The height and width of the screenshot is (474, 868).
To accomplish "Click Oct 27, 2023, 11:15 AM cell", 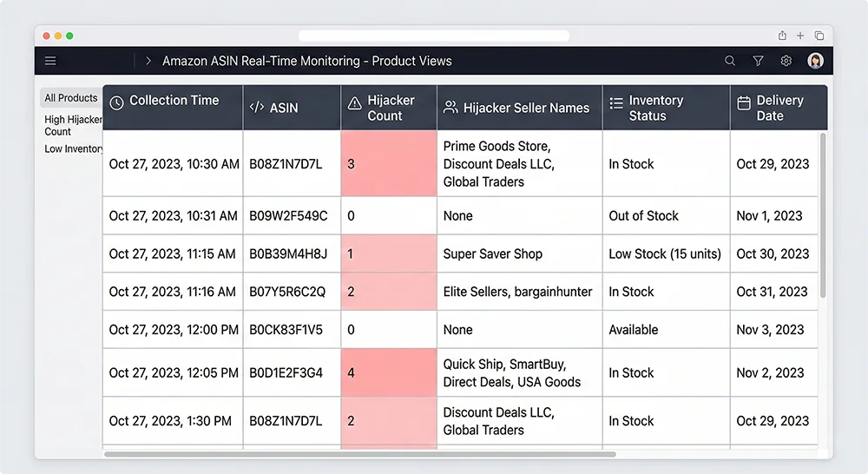I will pyautogui.click(x=173, y=253).
